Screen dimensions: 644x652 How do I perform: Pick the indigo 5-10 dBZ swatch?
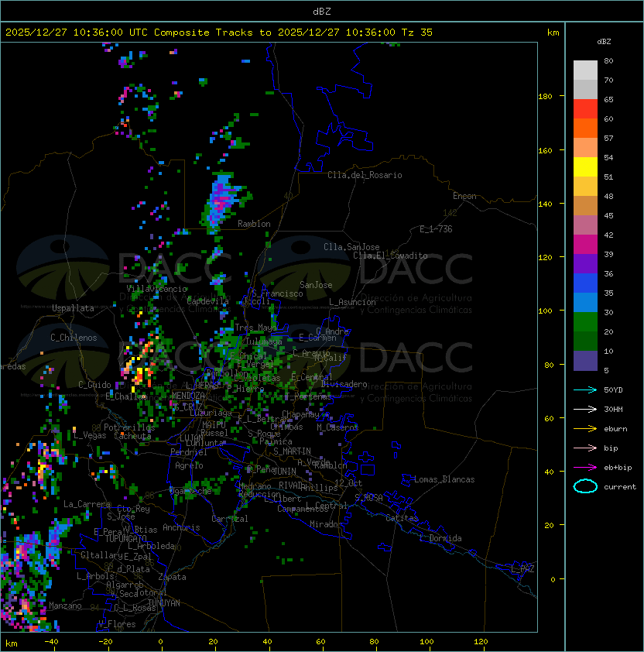pos(585,361)
